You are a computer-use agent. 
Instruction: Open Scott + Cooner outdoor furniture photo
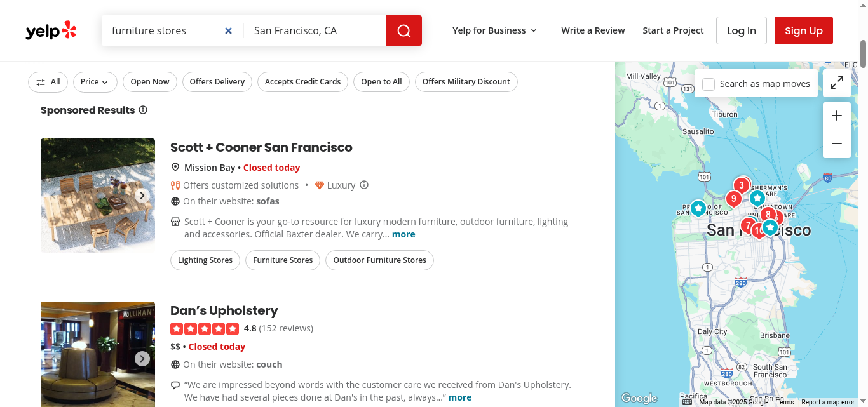(x=98, y=196)
